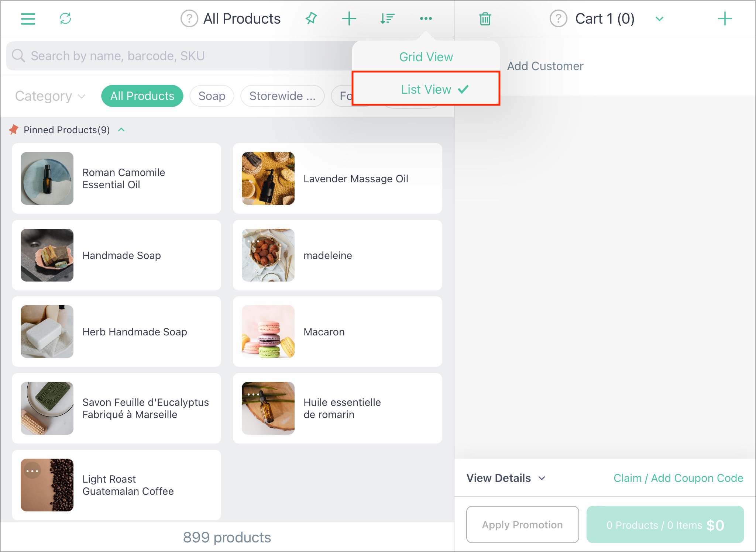Image resolution: width=756 pixels, height=552 pixels.
Task: Click Lavender Massage Oil thumbnail
Action: tap(268, 178)
